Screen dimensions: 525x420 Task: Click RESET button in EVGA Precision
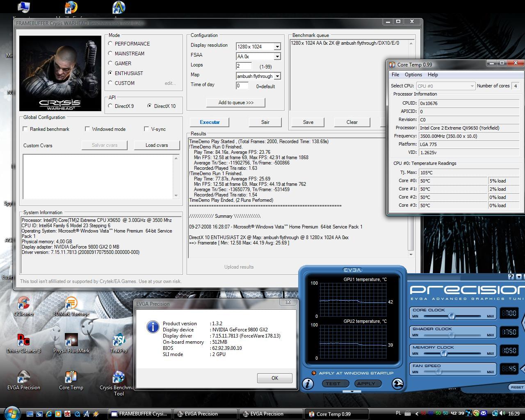coord(517,387)
